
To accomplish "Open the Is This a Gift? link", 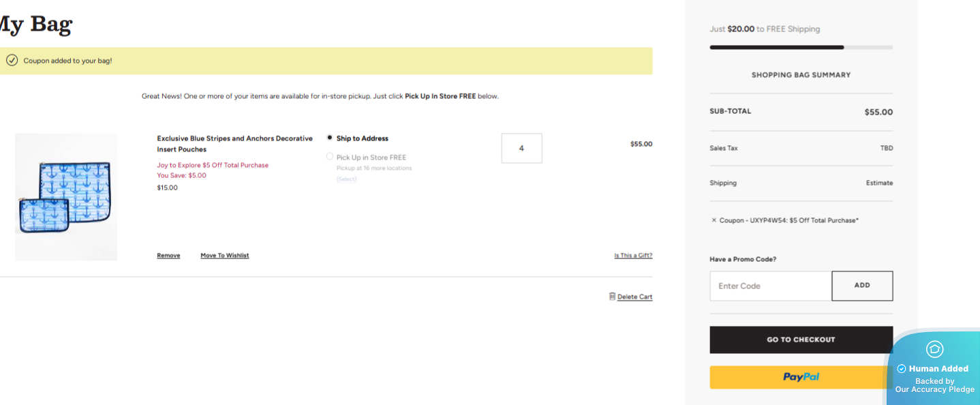I will (x=633, y=256).
